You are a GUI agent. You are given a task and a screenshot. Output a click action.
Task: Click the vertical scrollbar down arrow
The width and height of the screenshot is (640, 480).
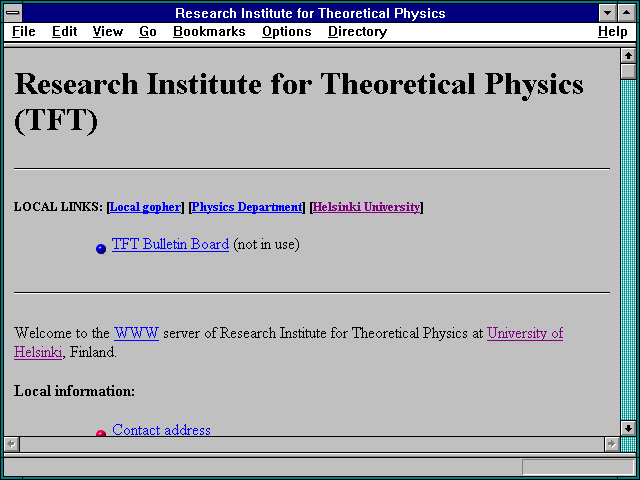point(628,428)
